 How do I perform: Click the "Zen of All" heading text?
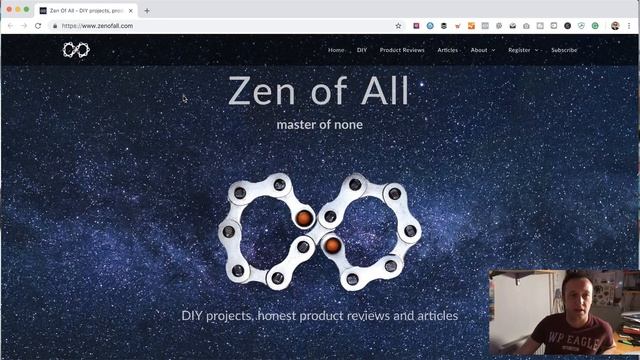click(318, 91)
